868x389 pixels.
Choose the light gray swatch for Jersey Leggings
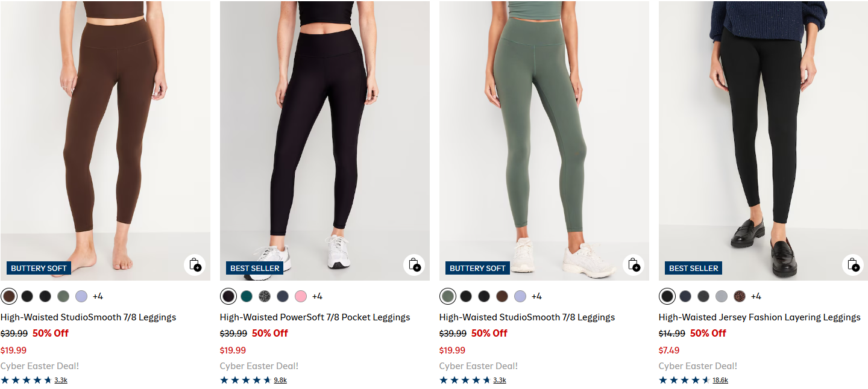pos(722,296)
